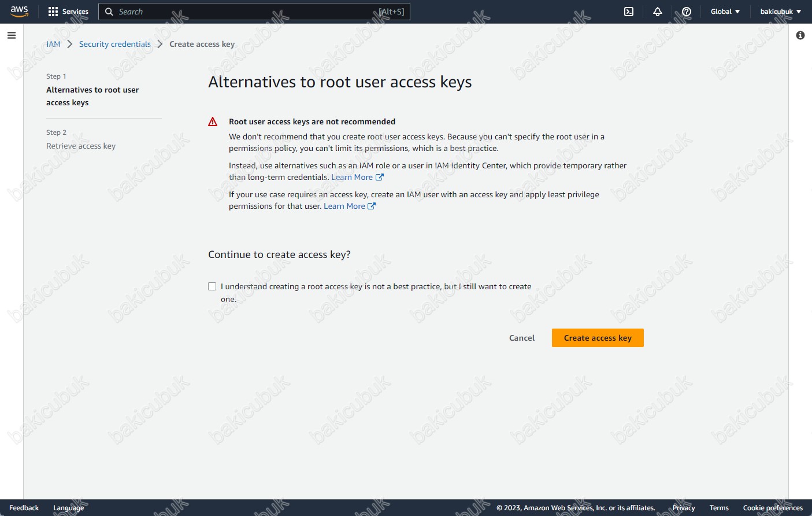Launch the CloudShell terminal icon
This screenshot has width=812, height=516.
click(629, 12)
